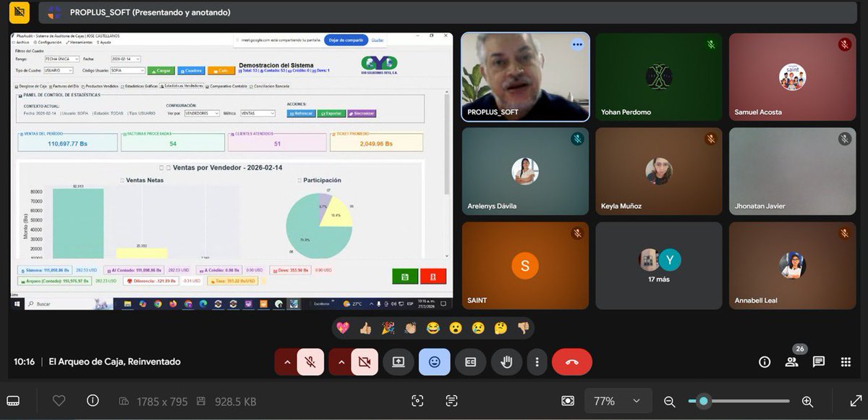Send the party popper reaction
Image resolution: width=868 pixels, height=420 pixels.
(388, 328)
